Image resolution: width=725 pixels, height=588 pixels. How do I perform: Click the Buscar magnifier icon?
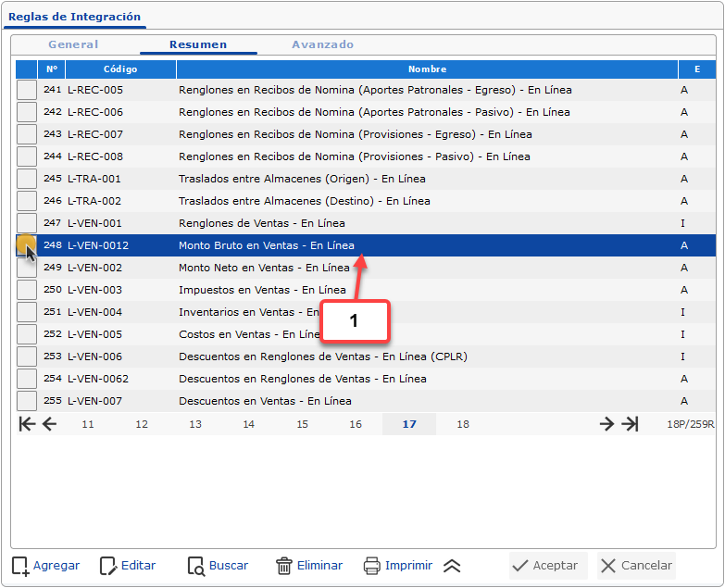click(x=196, y=566)
